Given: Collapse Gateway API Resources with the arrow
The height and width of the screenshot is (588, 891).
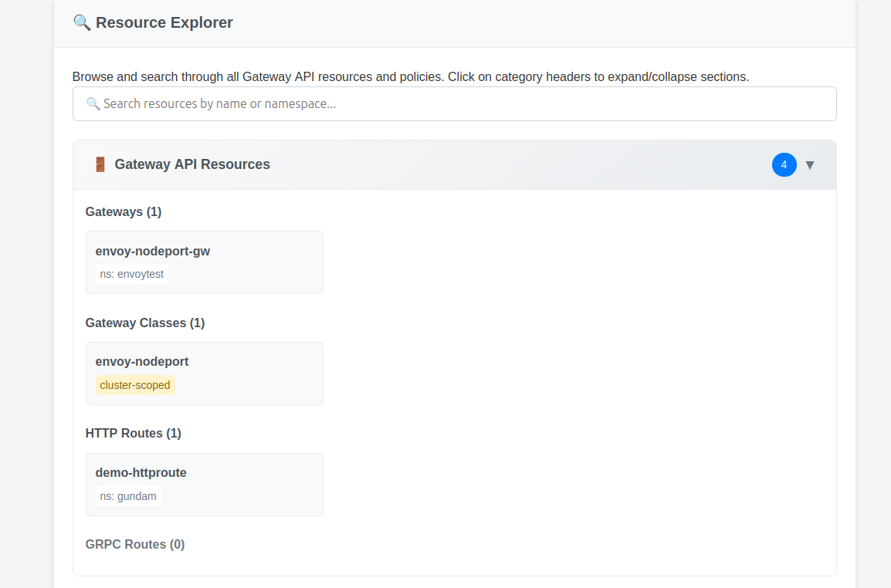Looking at the screenshot, I should pyautogui.click(x=810, y=165).
